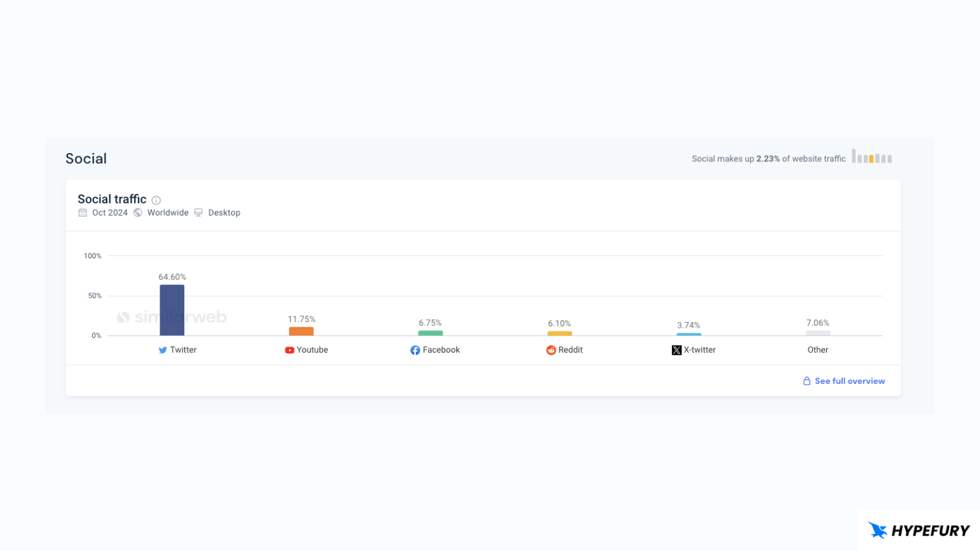Click the desktop monitor icon
Screen dimensions: 980x551
(198, 212)
